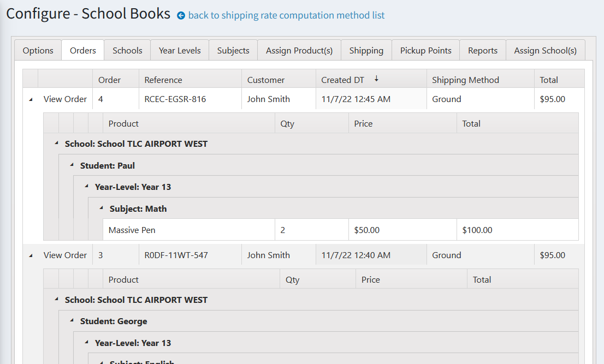
Task: Collapse the Student: Paul group
Action: coord(72,165)
